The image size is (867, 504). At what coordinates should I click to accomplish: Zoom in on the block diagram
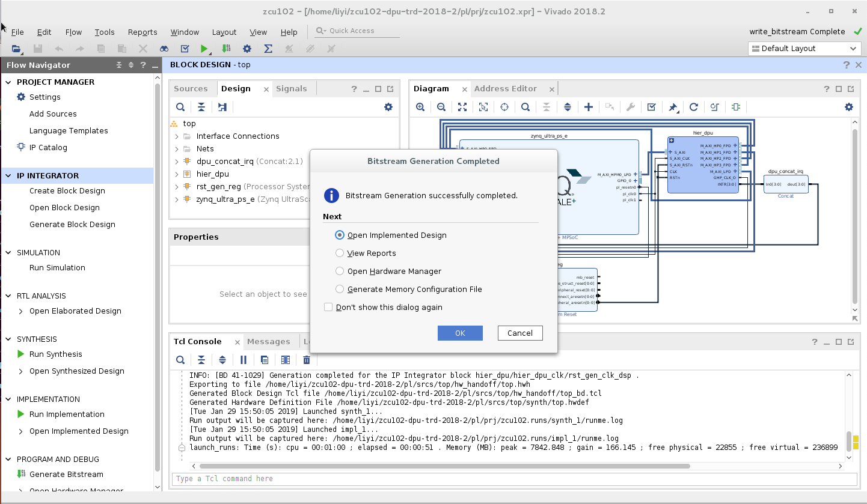coord(420,107)
